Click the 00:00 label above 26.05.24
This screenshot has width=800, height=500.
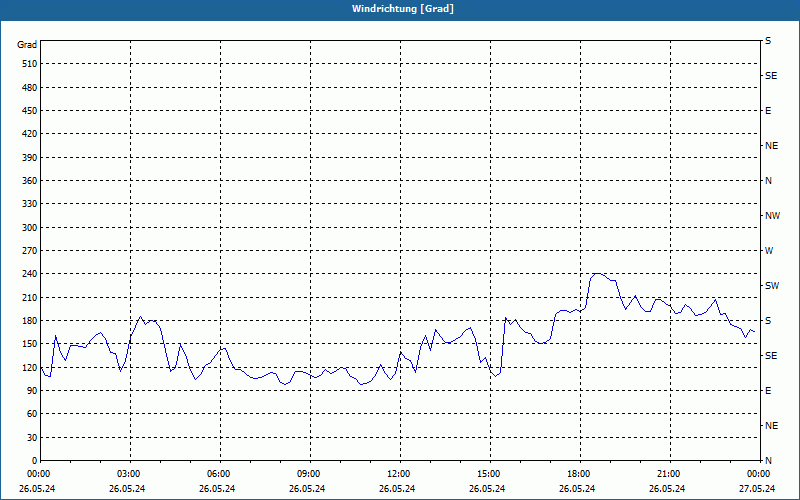point(38,473)
